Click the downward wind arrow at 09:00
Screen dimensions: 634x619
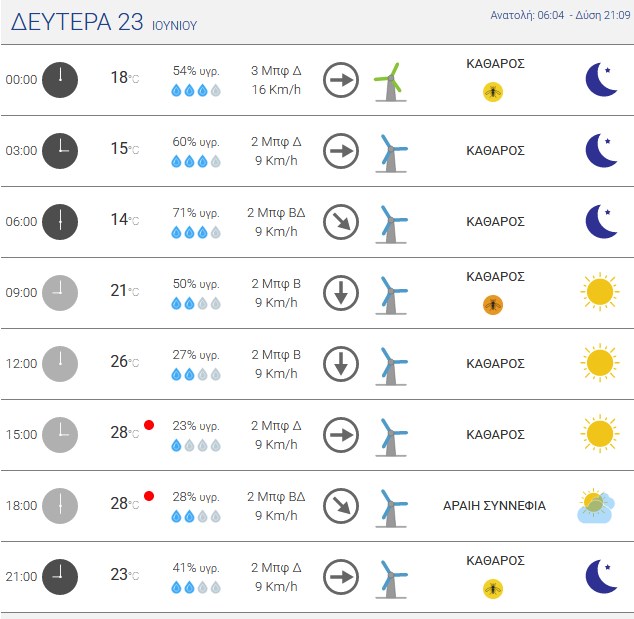point(341,293)
